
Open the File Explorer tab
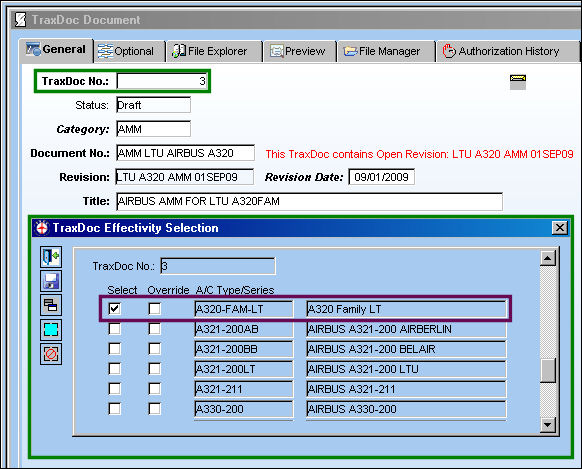[x=210, y=51]
